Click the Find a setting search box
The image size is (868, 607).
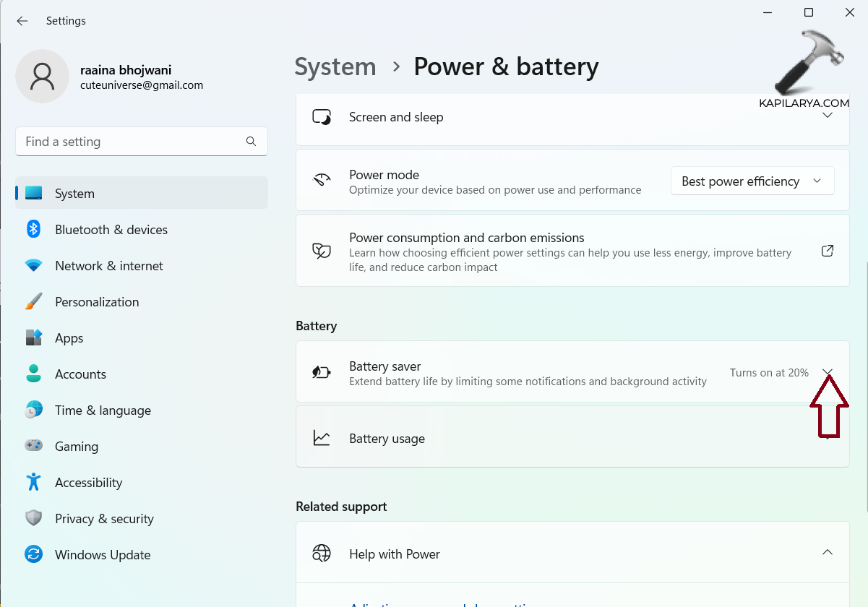(x=130, y=142)
